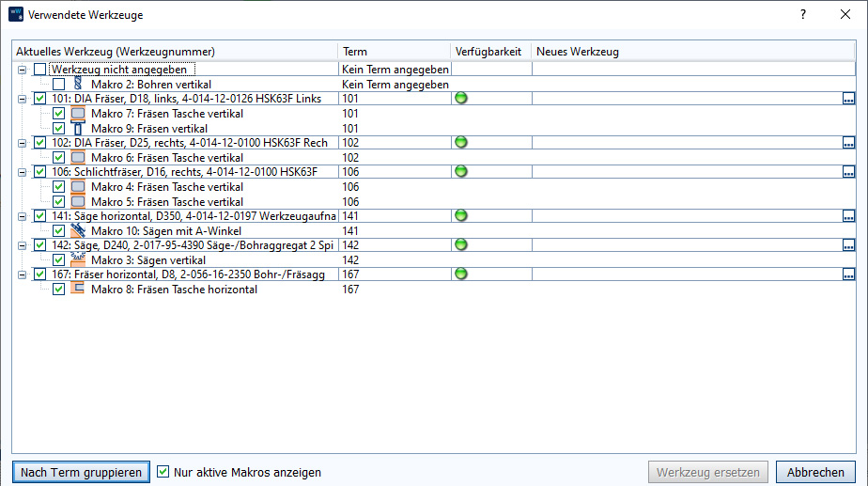Click the 'Werkzeug ersetzen' button

708,472
